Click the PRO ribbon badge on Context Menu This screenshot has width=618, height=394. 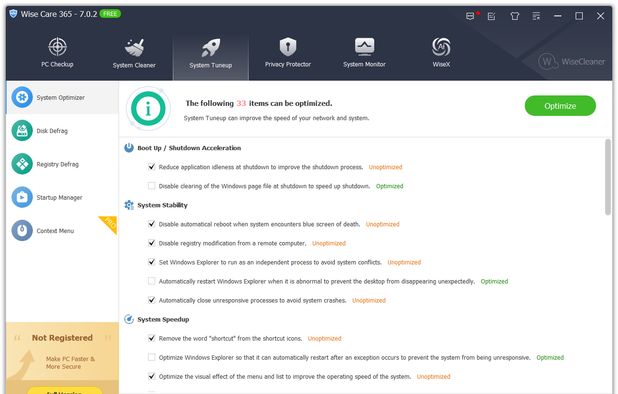click(109, 224)
